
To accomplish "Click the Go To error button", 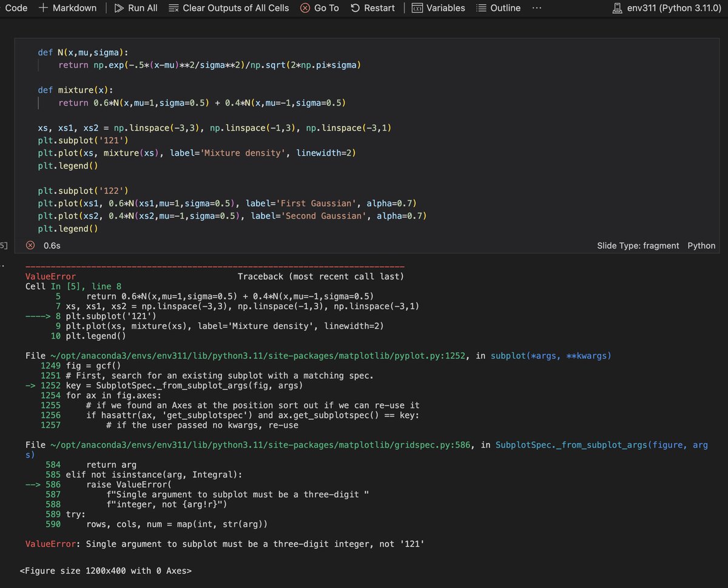I will (x=320, y=8).
